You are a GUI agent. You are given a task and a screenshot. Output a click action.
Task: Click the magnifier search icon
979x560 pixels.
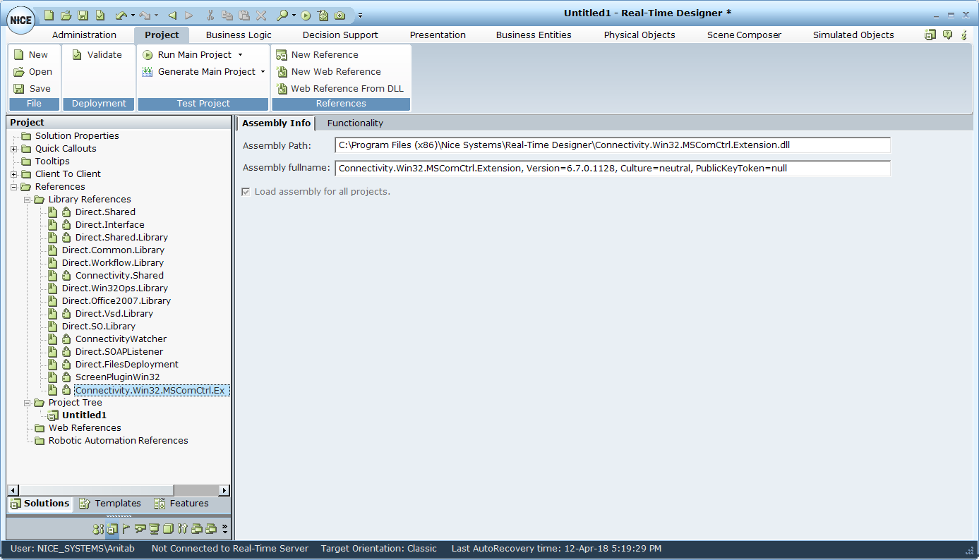coord(282,15)
